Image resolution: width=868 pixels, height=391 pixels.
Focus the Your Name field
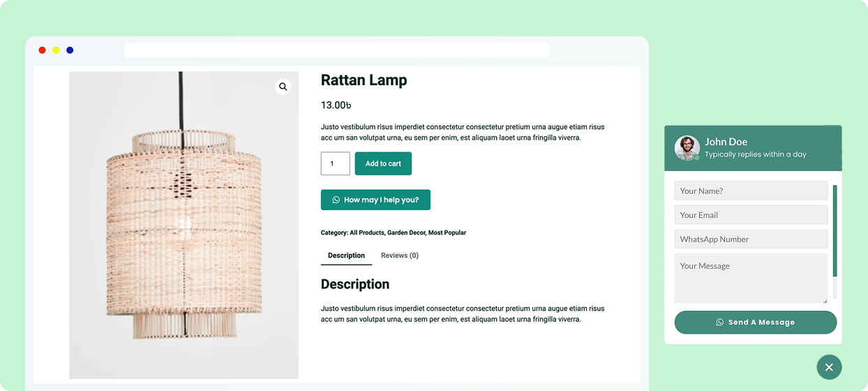751,191
